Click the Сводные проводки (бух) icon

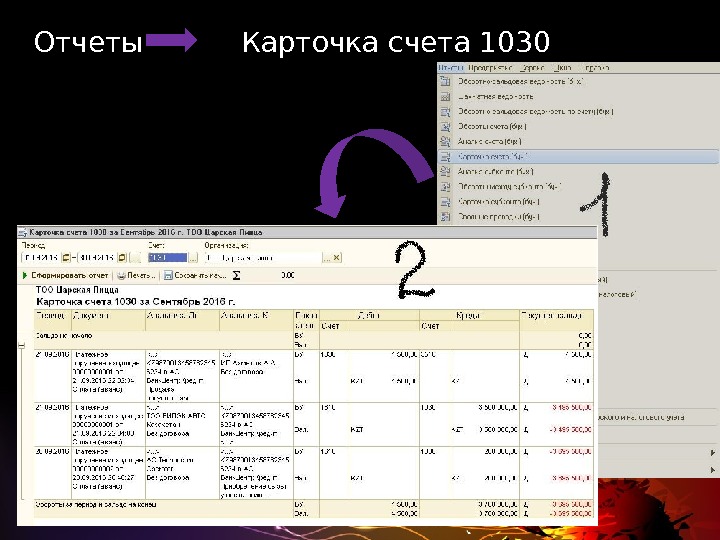[445, 217]
